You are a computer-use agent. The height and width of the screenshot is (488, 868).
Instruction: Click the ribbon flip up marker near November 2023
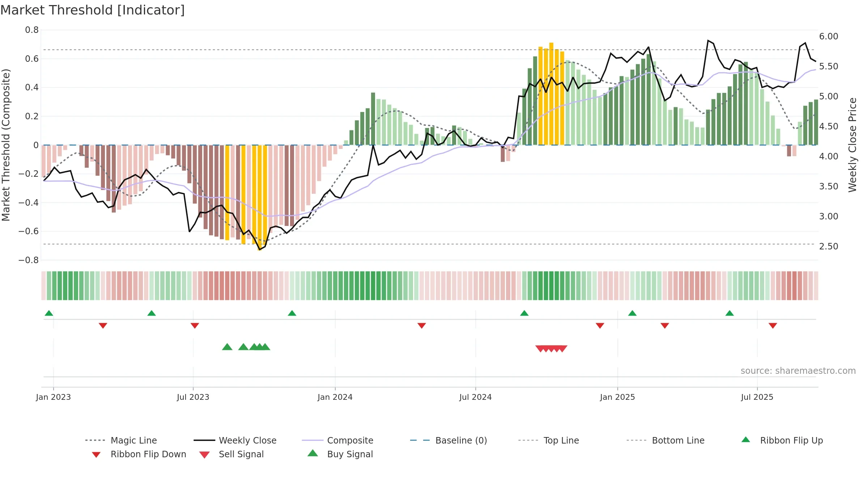click(292, 313)
